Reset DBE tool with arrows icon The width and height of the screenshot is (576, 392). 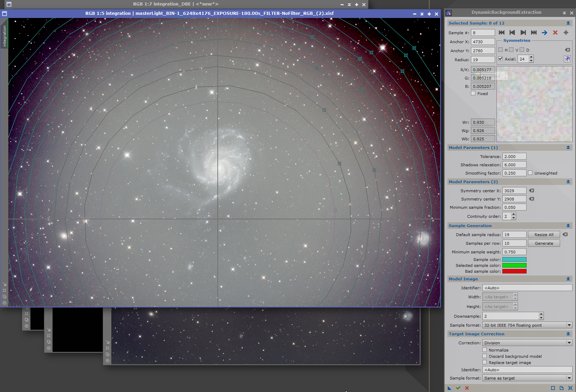(570, 388)
